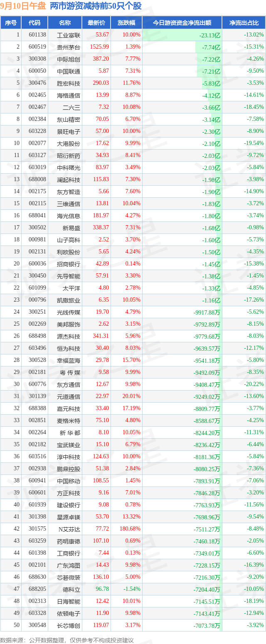The height and width of the screenshot is (644, 266).
Task: Select stock name 东方智造
Action: [69, 192]
